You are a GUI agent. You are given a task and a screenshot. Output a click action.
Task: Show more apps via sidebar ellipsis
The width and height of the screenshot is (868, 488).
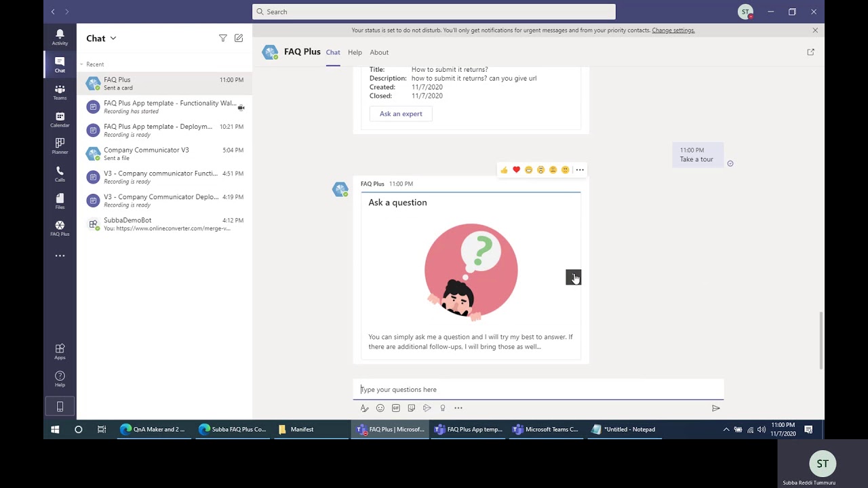[60, 256]
